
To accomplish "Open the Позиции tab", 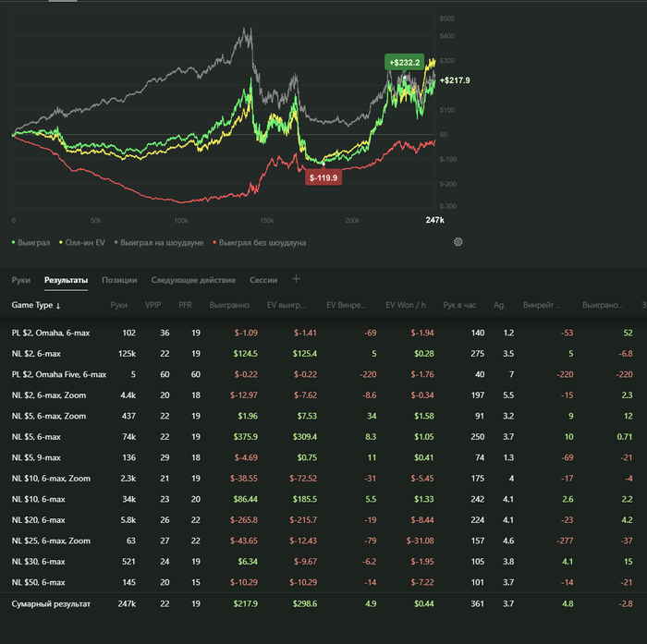I will click(x=119, y=280).
